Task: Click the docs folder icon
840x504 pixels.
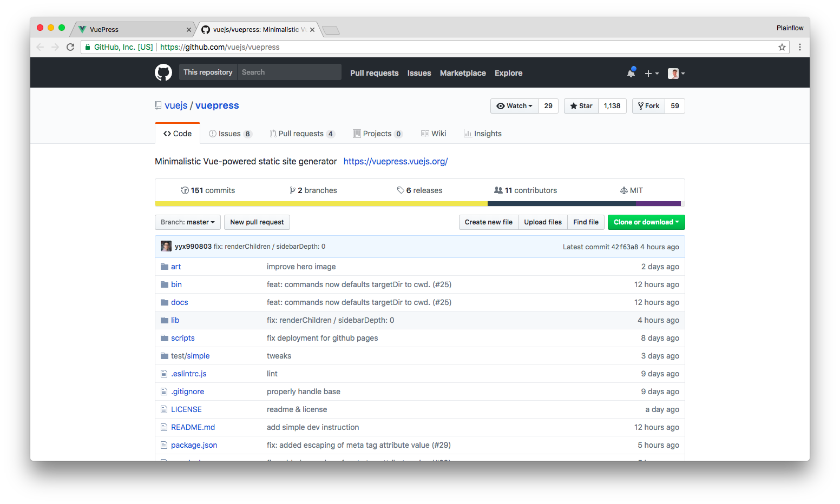Action: 165,302
